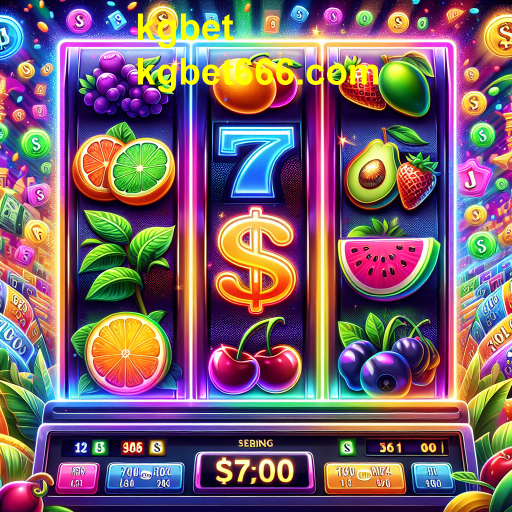This screenshot has width=512, height=512.
Task: Select the red cherries symbol
Action: pos(255,357)
